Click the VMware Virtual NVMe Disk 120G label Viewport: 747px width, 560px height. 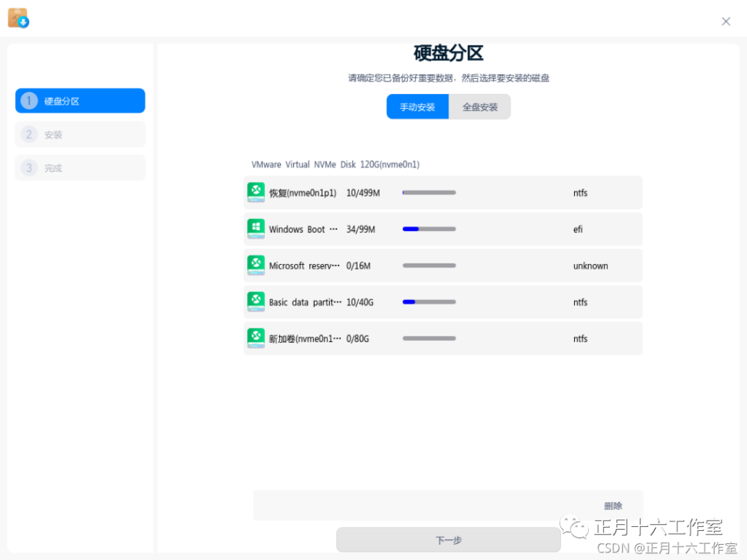(x=338, y=165)
